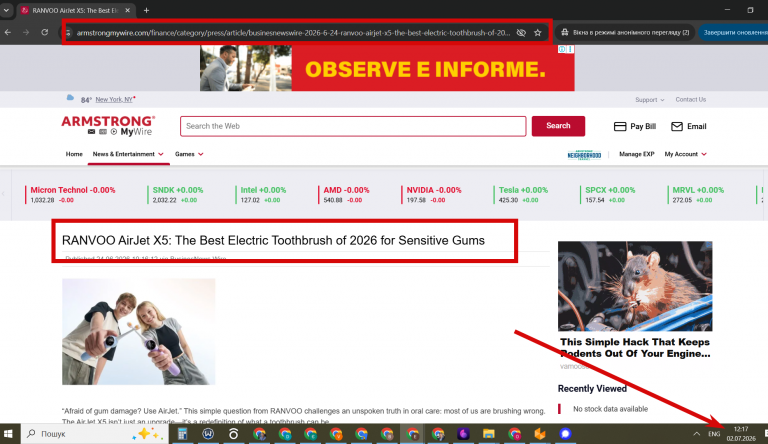Viewport: 768px width, 444px height.
Task: Show hidden system tray icons
Action: 696,434
